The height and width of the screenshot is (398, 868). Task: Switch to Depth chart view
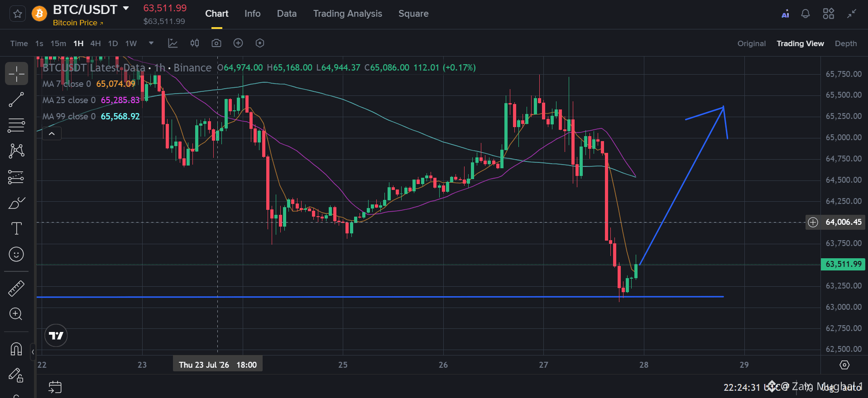click(x=846, y=43)
